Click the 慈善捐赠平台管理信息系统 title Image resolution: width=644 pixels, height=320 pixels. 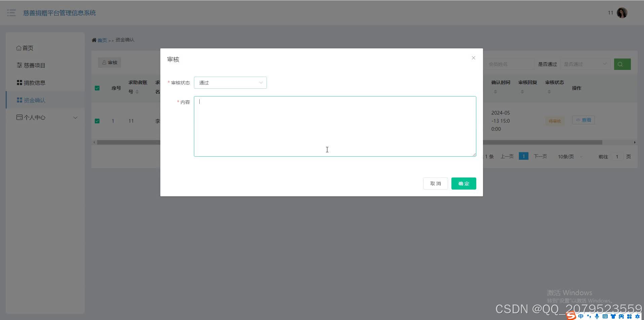[59, 13]
